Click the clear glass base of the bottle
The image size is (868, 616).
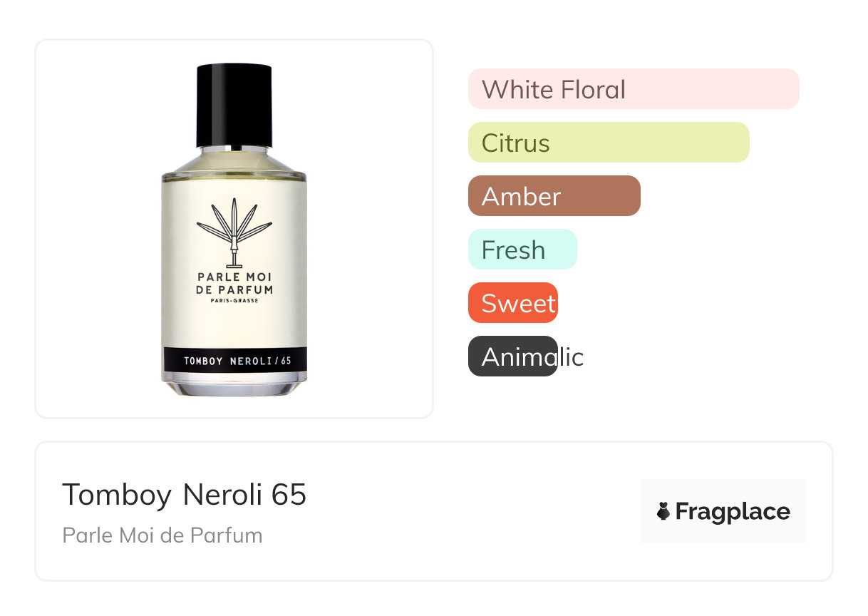coord(234,384)
